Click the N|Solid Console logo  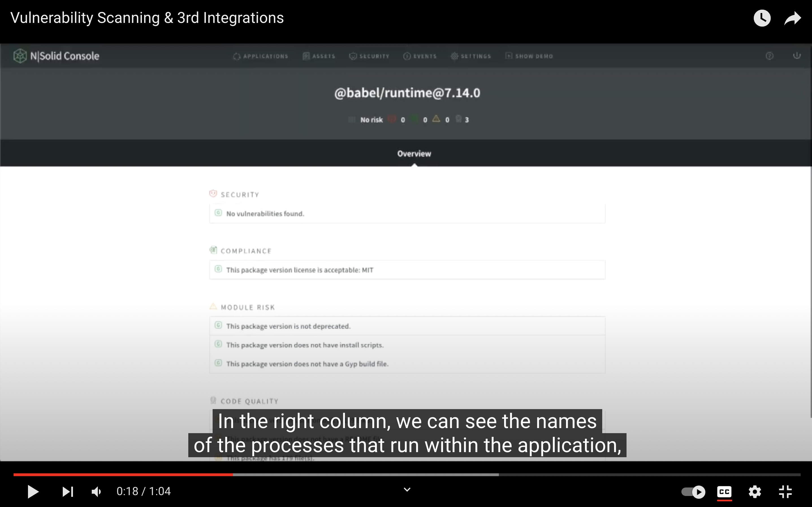[56, 56]
